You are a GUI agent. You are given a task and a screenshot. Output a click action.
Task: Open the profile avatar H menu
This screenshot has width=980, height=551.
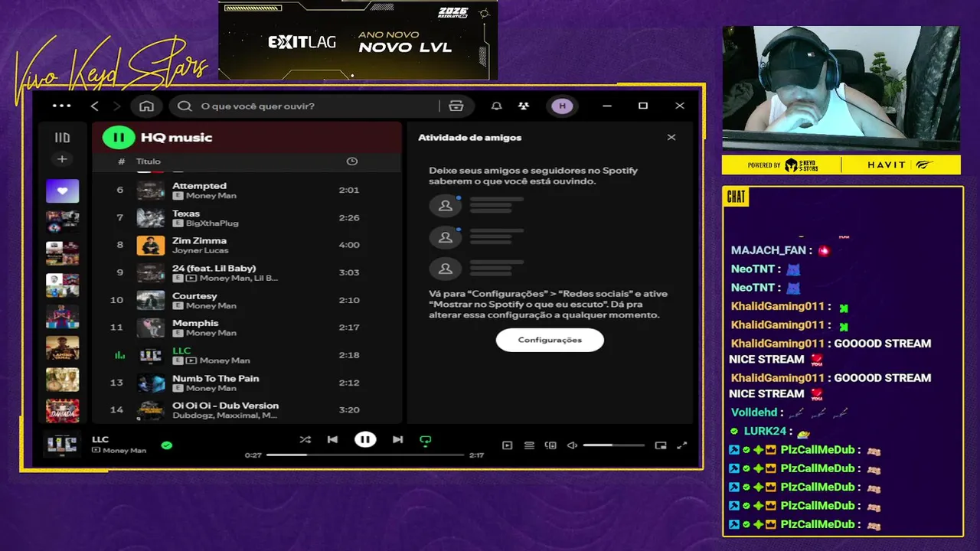[563, 106]
